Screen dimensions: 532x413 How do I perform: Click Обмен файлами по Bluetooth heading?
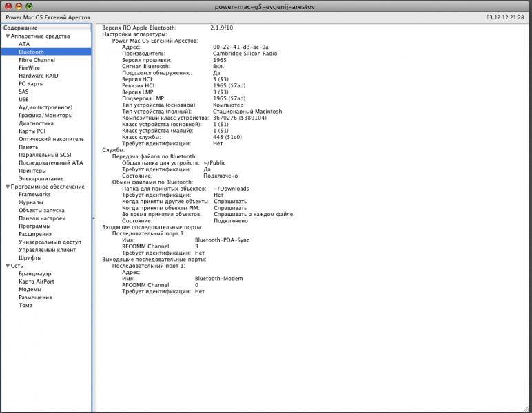[x=153, y=182]
